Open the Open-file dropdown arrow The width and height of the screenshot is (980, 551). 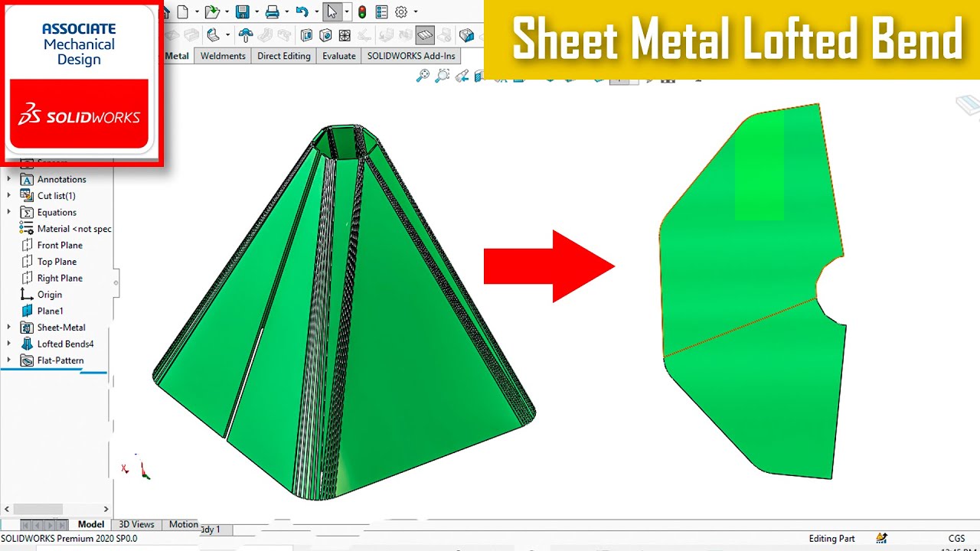[227, 11]
